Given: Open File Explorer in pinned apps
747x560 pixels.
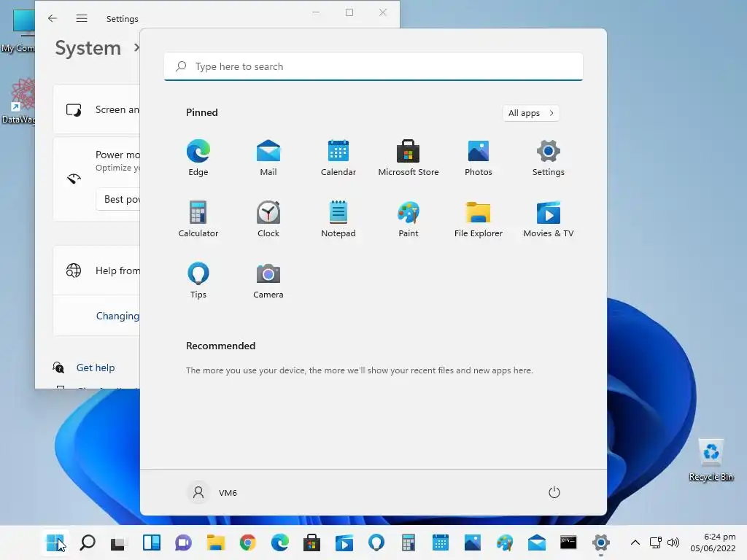Looking at the screenshot, I should (479, 219).
